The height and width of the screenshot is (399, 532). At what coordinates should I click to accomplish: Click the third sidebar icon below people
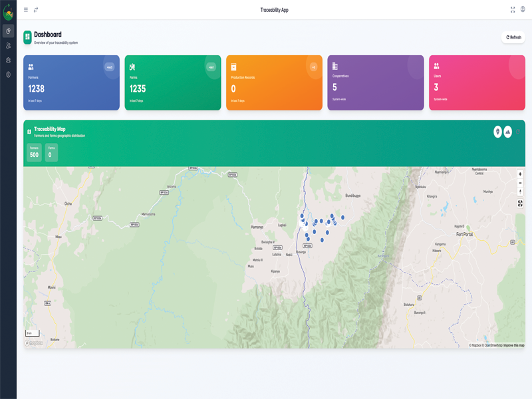[8, 61]
